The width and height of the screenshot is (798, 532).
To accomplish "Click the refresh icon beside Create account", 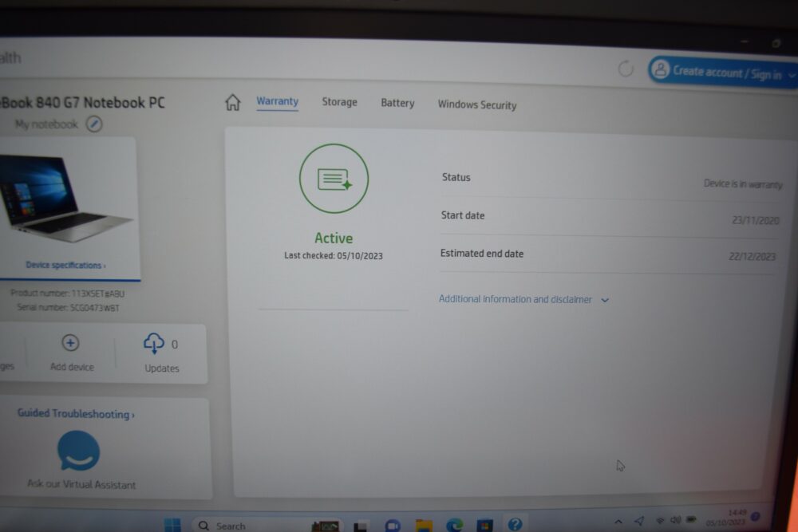I will coord(626,68).
